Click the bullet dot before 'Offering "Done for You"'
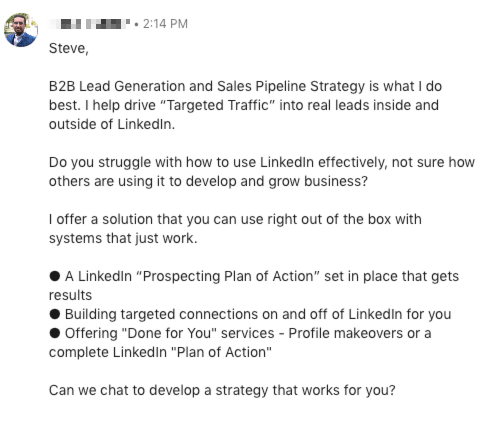The image size is (482, 428). point(55,333)
